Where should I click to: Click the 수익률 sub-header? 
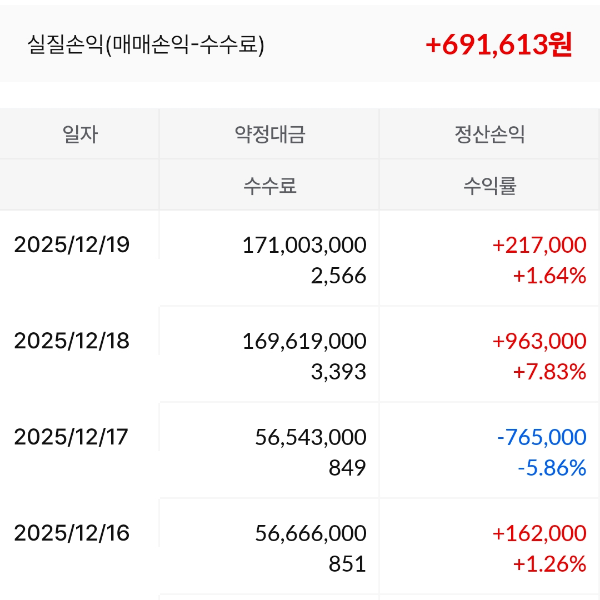click(x=489, y=186)
